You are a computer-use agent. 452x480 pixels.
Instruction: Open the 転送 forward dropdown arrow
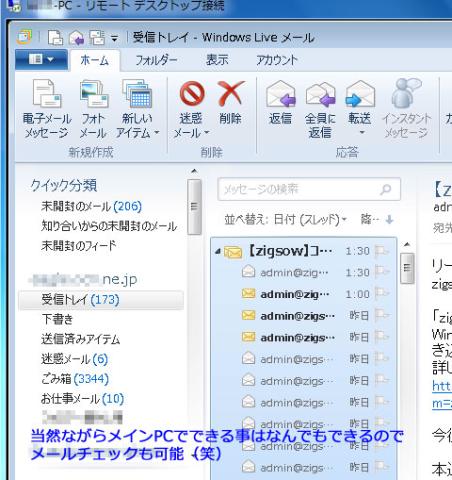point(362,133)
